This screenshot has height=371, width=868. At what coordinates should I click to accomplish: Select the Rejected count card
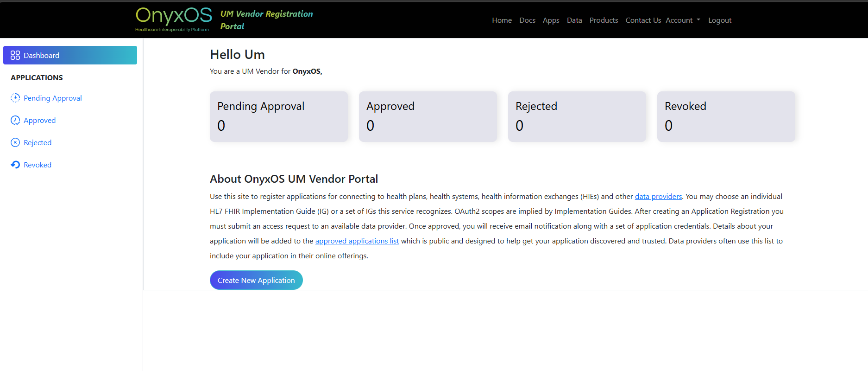[577, 116]
